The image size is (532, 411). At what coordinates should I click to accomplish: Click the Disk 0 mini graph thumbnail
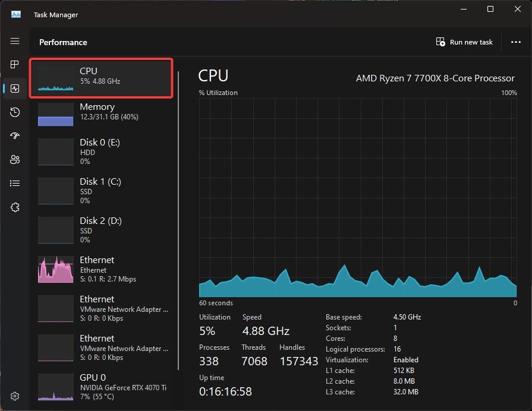pyautogui.click(x=56, y=151)
